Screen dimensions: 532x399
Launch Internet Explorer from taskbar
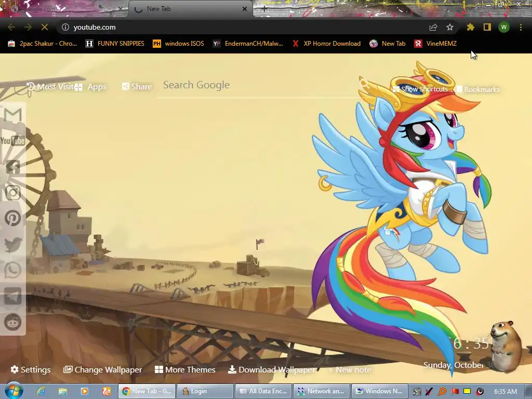(41, 391)
